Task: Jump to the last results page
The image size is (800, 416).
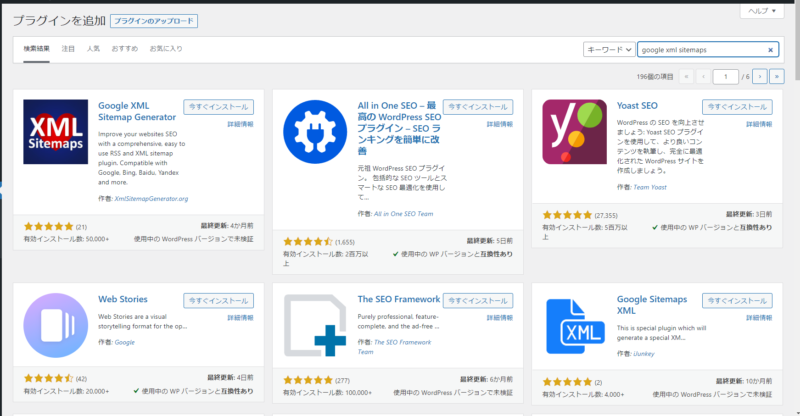Action: (777, 77)
